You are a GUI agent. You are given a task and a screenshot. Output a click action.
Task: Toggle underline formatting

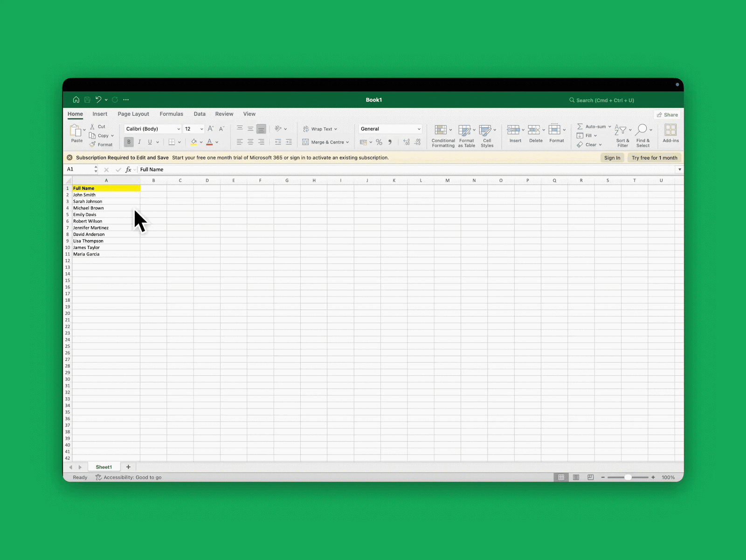coord(149,142)
